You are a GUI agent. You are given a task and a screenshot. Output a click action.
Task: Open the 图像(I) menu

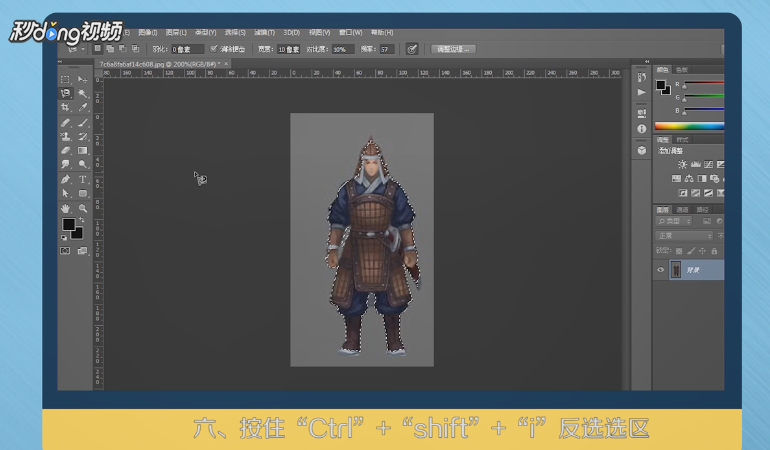point(148,32)
